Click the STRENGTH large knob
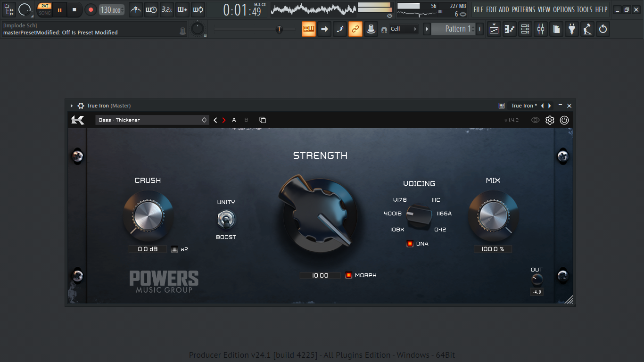 (320, 216)
